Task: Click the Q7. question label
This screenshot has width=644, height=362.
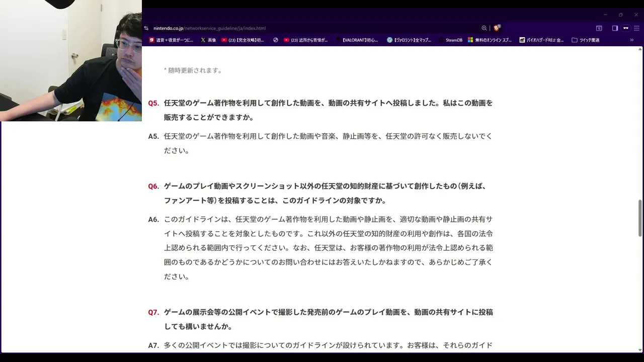Action: pos(153,312)
